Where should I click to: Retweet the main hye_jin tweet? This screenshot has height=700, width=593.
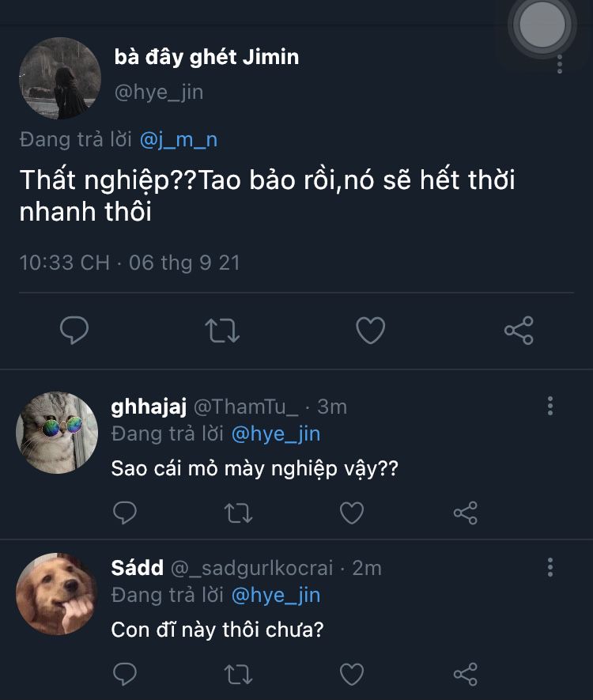coord(222,331)
